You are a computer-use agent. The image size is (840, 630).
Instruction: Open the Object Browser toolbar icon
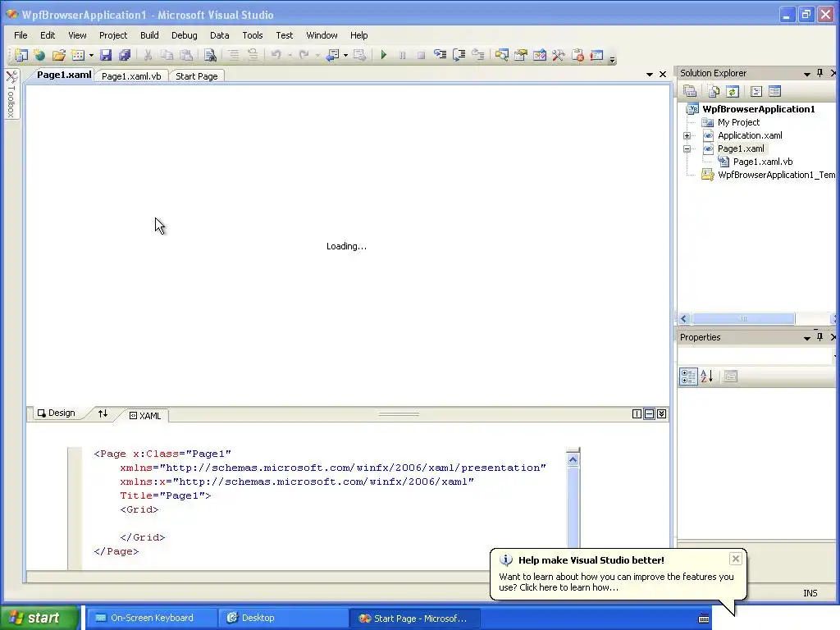540,55
